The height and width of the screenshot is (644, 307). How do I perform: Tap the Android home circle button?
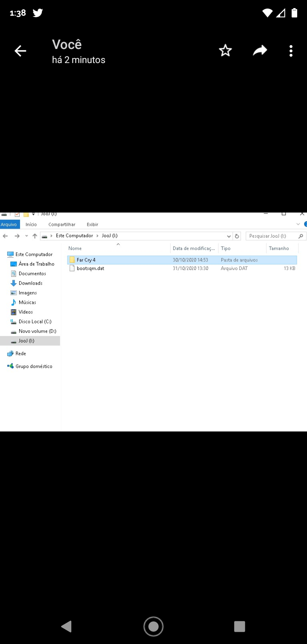(153, 626)
